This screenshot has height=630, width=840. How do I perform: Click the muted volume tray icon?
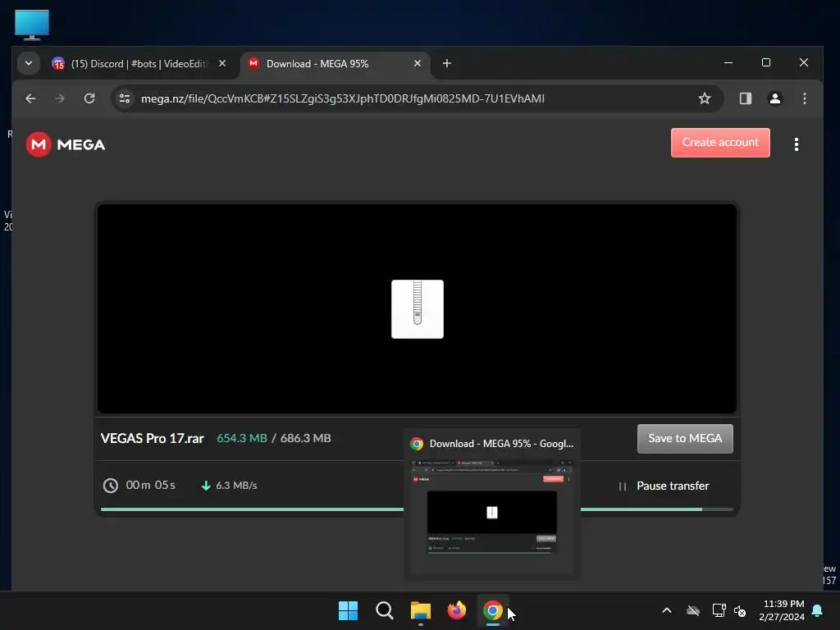click(x=740, y=610)
